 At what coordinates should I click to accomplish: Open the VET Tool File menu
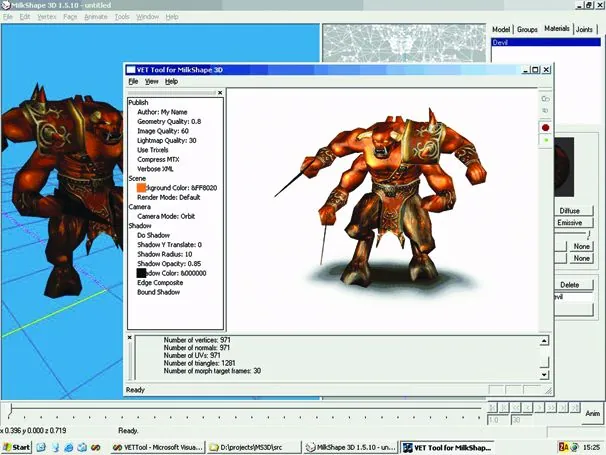pyautogui.click(x=133, y=82)
